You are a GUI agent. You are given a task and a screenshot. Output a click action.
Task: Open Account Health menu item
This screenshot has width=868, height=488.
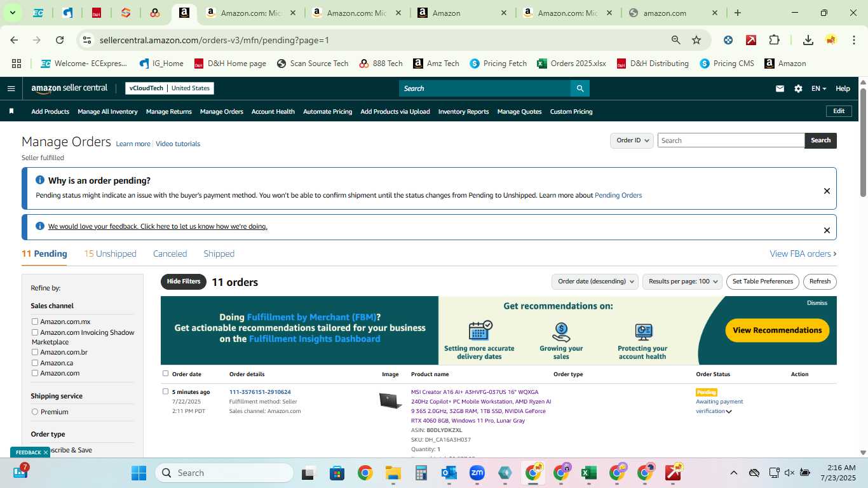pos(273,111)
